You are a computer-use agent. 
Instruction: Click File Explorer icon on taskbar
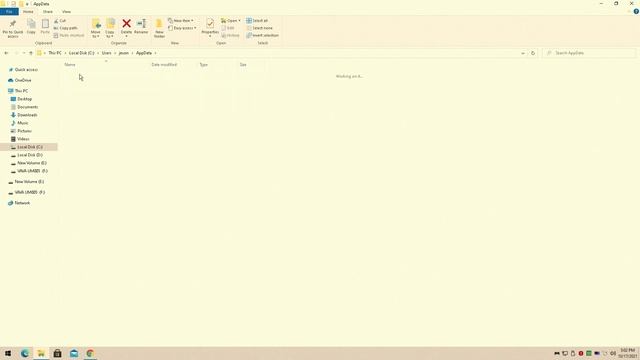coord(41,353)
